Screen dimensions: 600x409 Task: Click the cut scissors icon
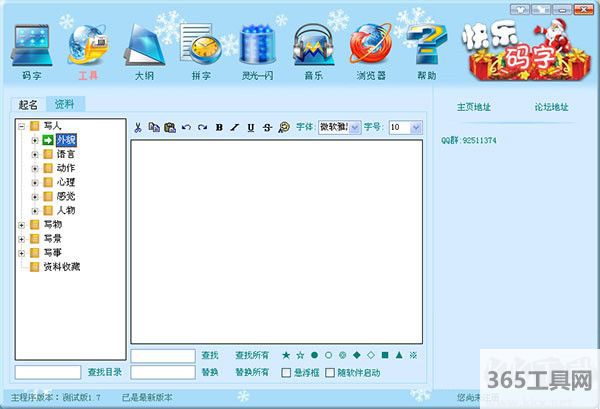(139, 127)
